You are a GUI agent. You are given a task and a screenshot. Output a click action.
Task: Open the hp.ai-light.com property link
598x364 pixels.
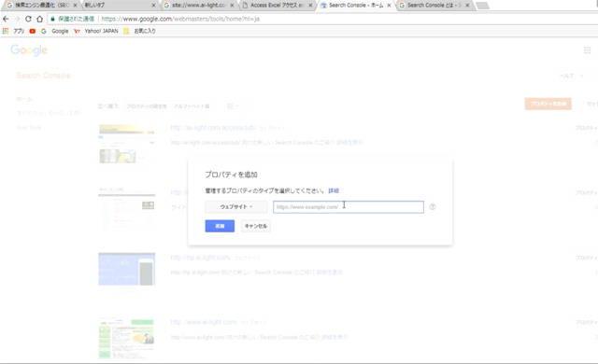tap(201, 258)
